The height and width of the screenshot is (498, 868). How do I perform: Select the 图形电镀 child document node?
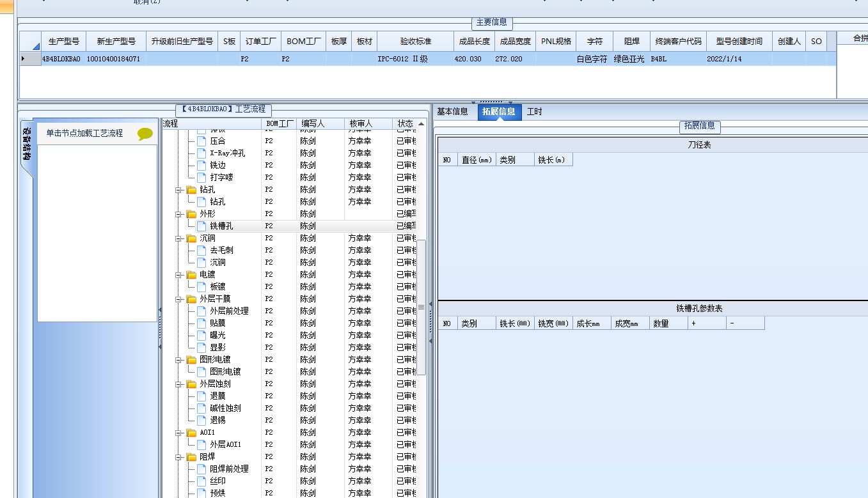tap(225, 371)
